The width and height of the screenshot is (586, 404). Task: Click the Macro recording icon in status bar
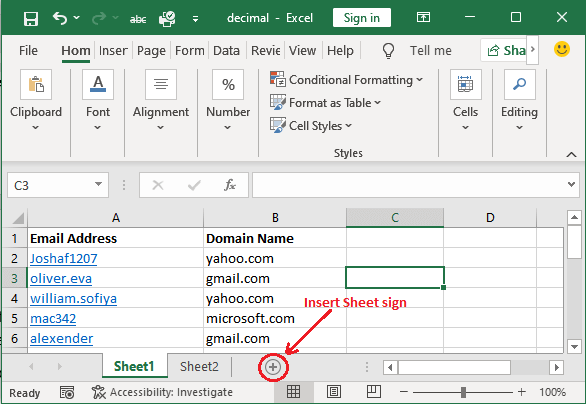tap(67, 392)
